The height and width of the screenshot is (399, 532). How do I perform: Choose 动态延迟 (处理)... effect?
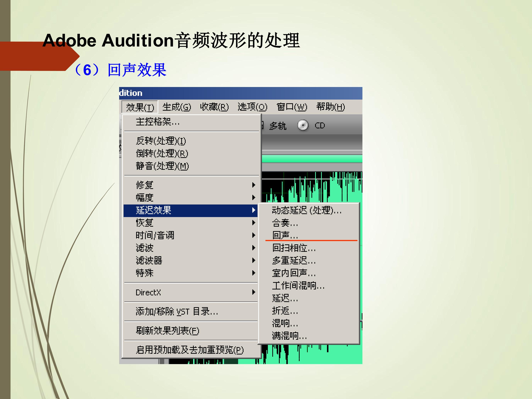(309, 210)
